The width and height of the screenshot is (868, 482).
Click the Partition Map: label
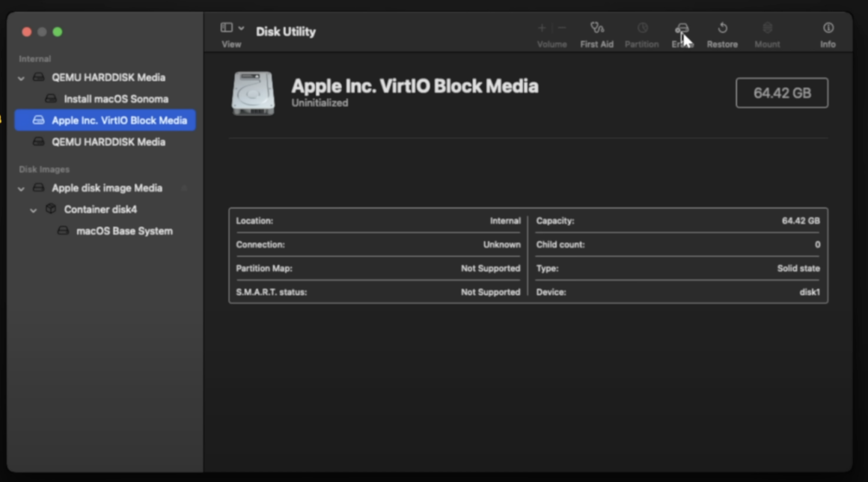click(264, 269)
